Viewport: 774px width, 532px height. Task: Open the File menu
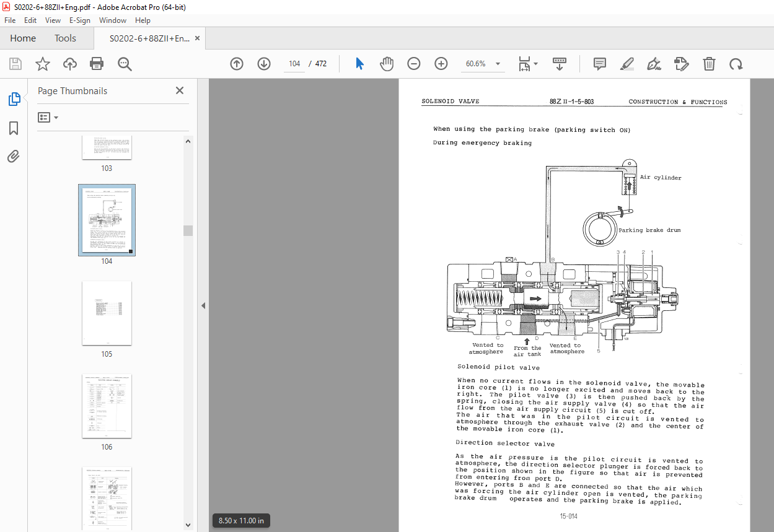10,20
